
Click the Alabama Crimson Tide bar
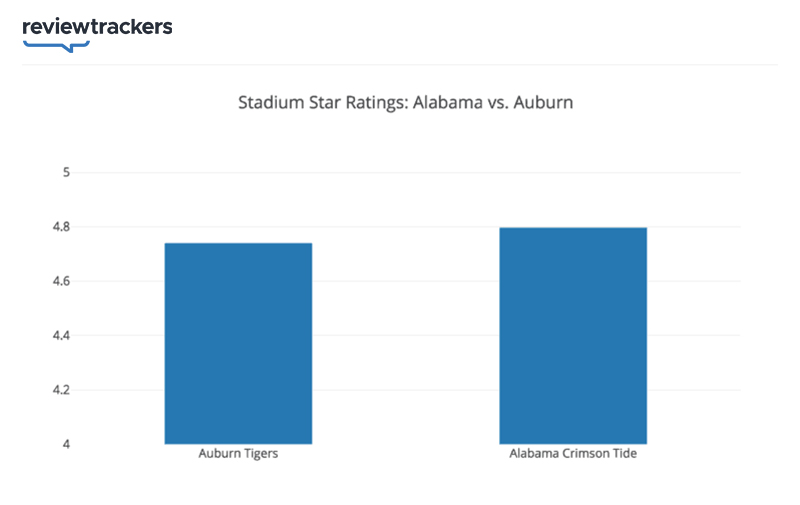tap(573, 335)
